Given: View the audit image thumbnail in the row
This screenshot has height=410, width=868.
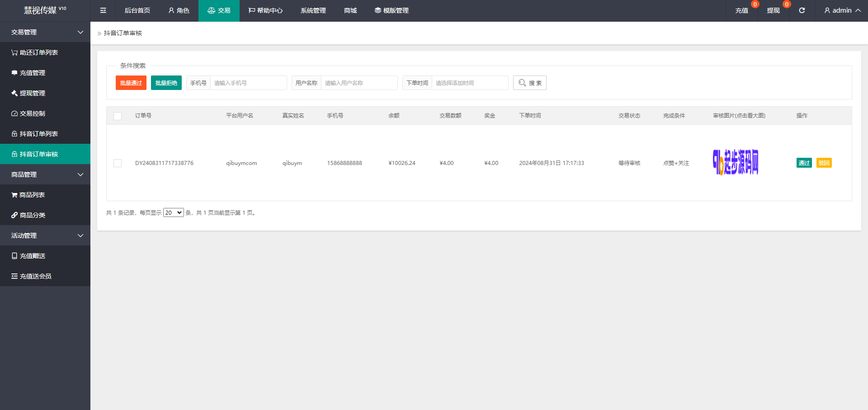Looking at the screenshot, I should coord(736,162).
